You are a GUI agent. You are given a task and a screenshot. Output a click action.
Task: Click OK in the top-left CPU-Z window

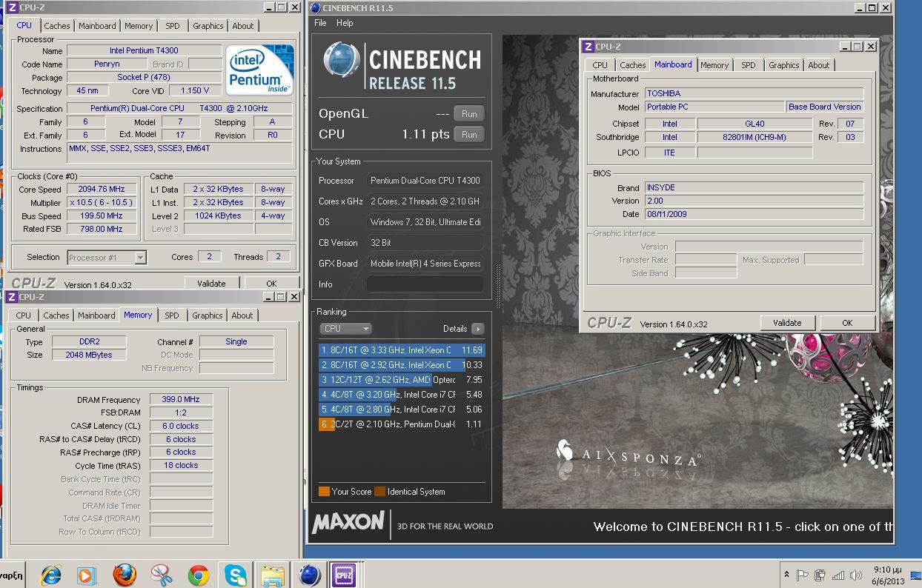[x=271, y=283]
